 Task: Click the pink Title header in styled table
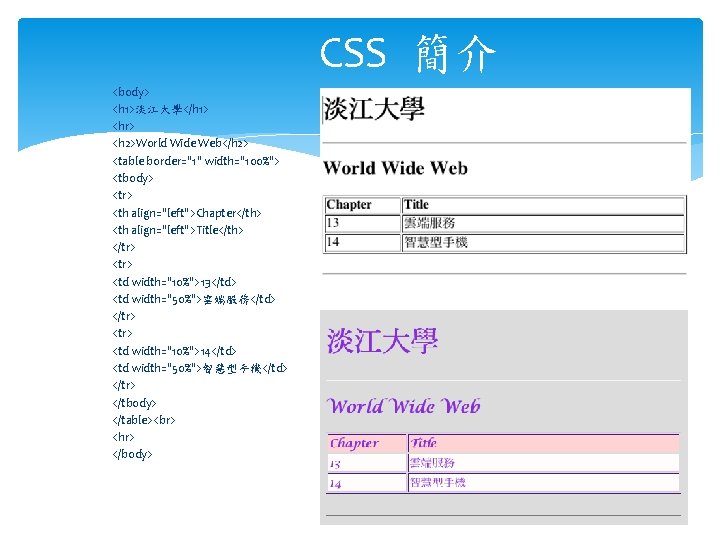coord(544,444)
